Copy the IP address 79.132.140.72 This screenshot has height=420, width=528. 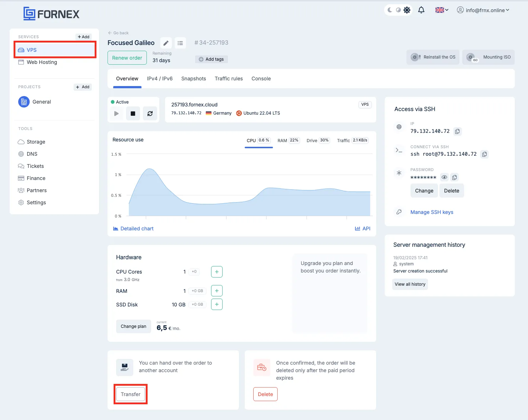pyautogui.click(x=457, y=131)
